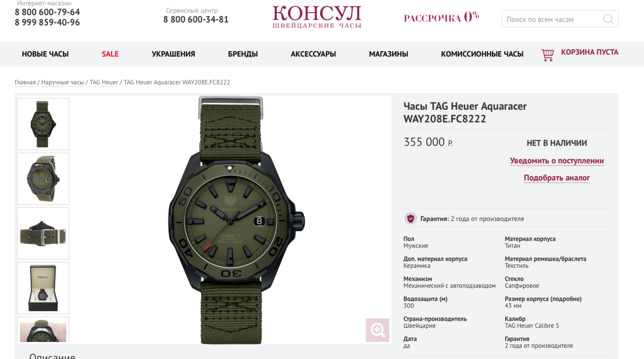Click the Уведомить о поступлении link
The width and height of the screenshot is (644, 359).
click(x=557, y=161)
